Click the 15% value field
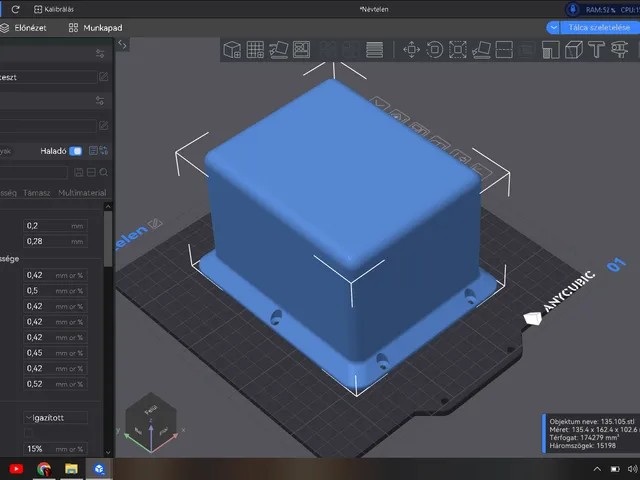This screenshot has height=480, width=640. 56,449
